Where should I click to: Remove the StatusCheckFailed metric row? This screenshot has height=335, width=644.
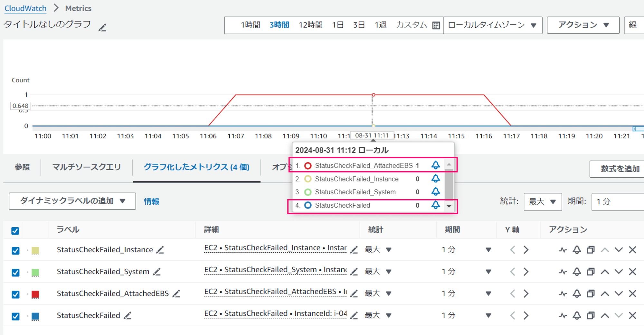coord(632,315)
